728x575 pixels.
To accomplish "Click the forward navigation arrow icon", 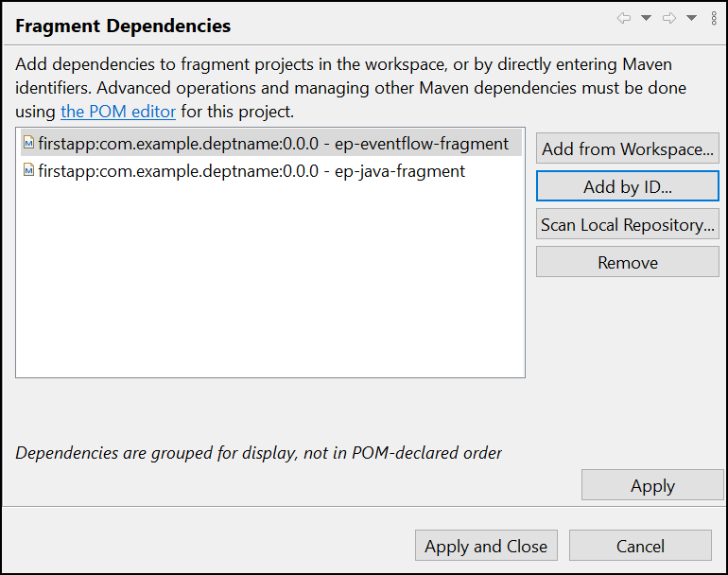I will pyautogui.click(x=669, y=18).
